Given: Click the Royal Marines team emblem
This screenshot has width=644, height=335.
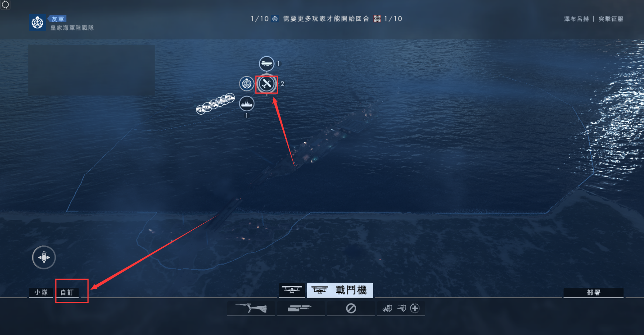Looking at the screenshot, I should (x=37, y=23).
